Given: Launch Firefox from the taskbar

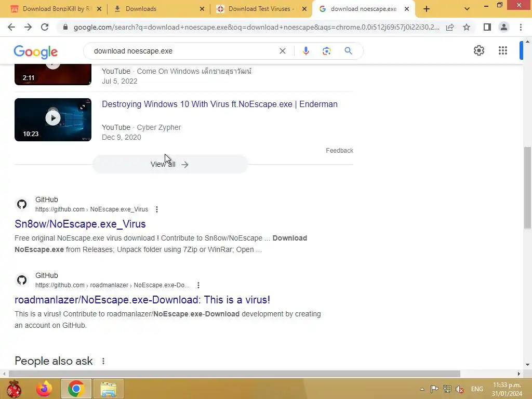Looking at the screenshot, I should (44, 389).
